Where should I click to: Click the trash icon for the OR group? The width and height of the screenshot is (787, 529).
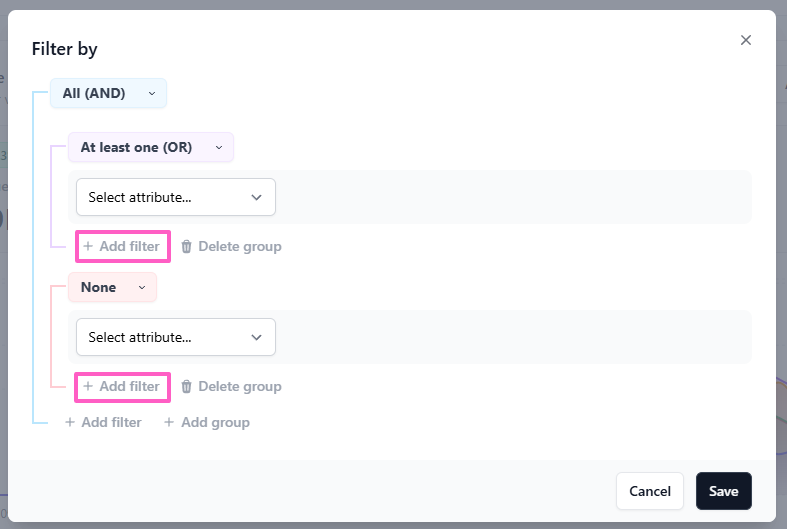tap(186, 246)
